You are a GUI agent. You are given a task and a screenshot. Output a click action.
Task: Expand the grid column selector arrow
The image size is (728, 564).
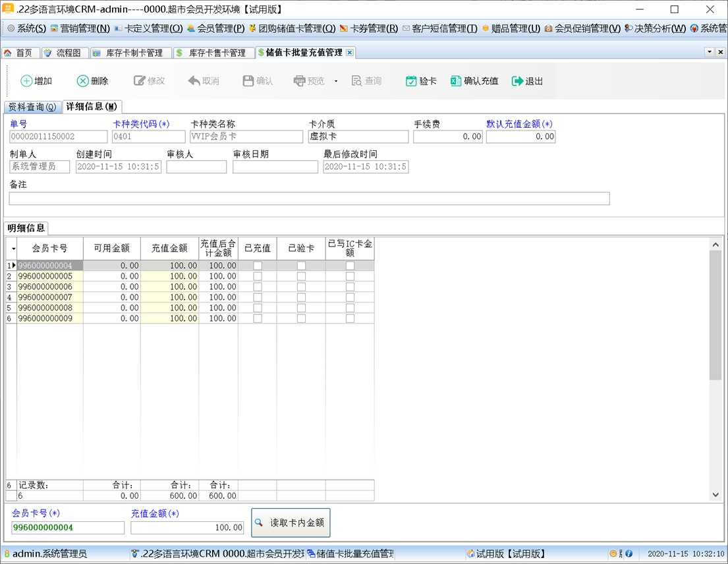coord(11,249)
